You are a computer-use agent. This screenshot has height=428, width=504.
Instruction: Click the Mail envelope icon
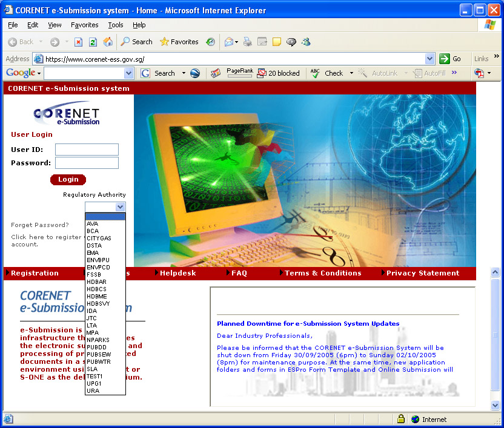229,42
